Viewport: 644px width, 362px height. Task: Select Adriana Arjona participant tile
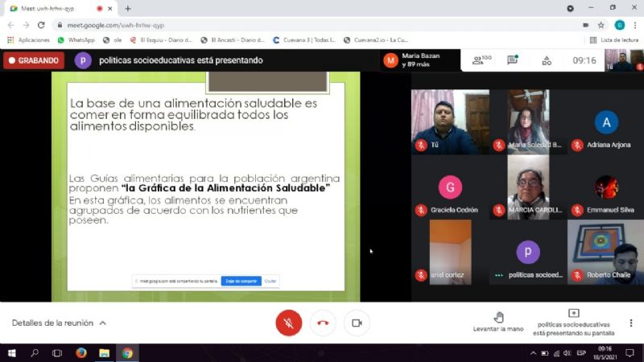pyautogui.click(x=606, y=122)
